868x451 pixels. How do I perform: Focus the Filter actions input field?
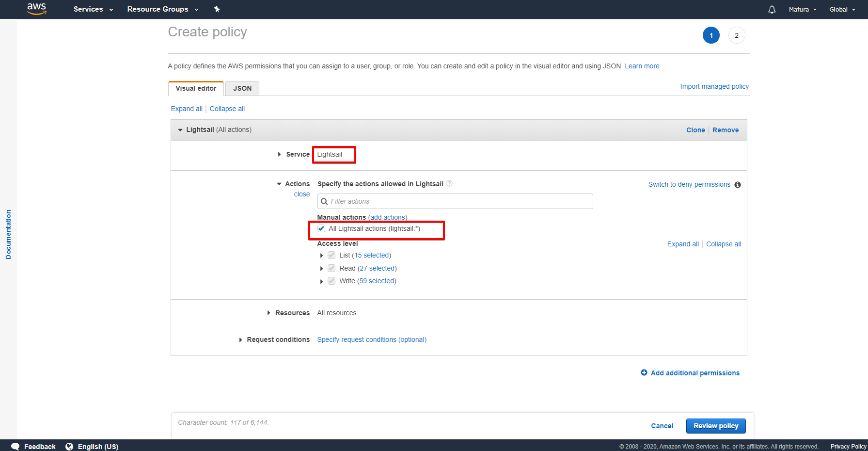pos(455,201)
